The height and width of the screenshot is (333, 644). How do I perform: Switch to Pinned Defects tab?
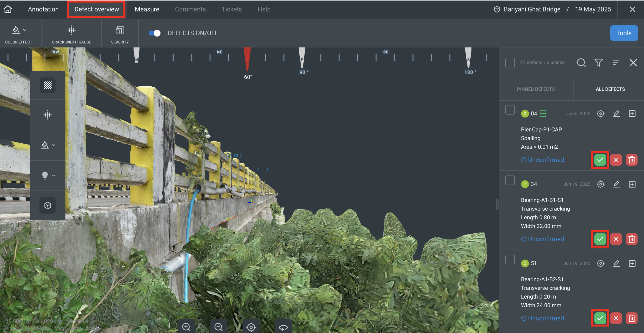536,89
